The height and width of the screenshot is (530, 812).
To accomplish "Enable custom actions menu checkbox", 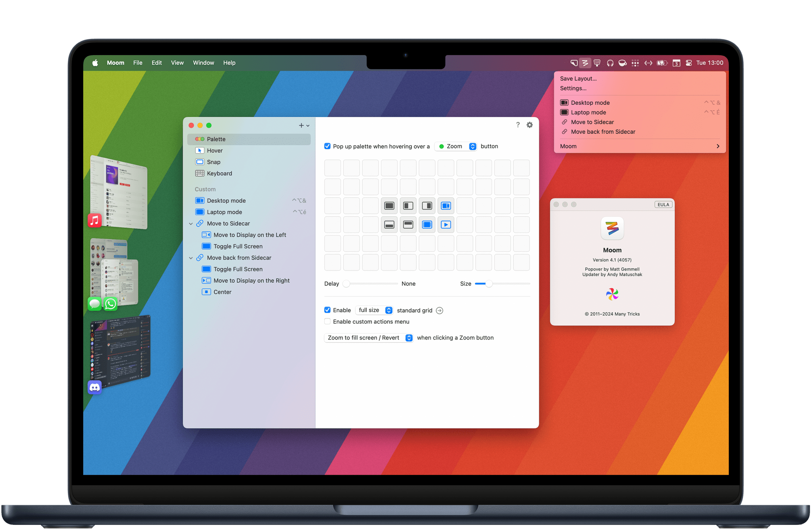I will point(327,322).
